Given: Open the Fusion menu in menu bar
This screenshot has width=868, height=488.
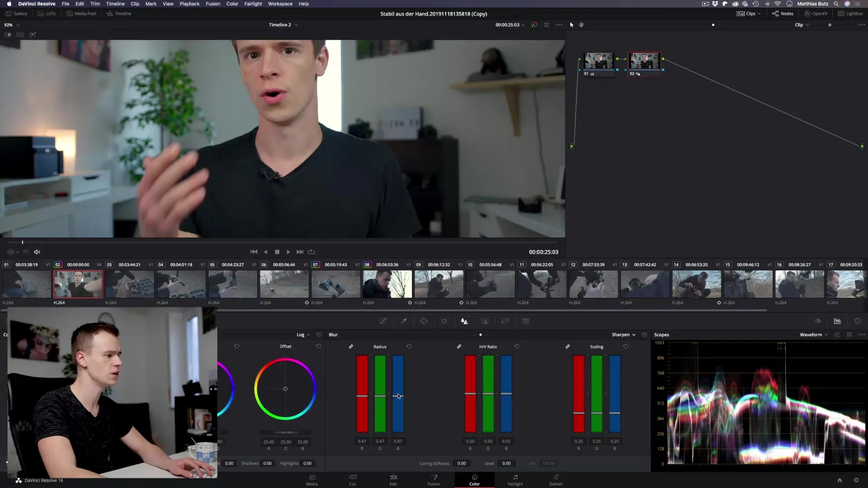Looking at the screenshot, I should click(x=213, y=4).
